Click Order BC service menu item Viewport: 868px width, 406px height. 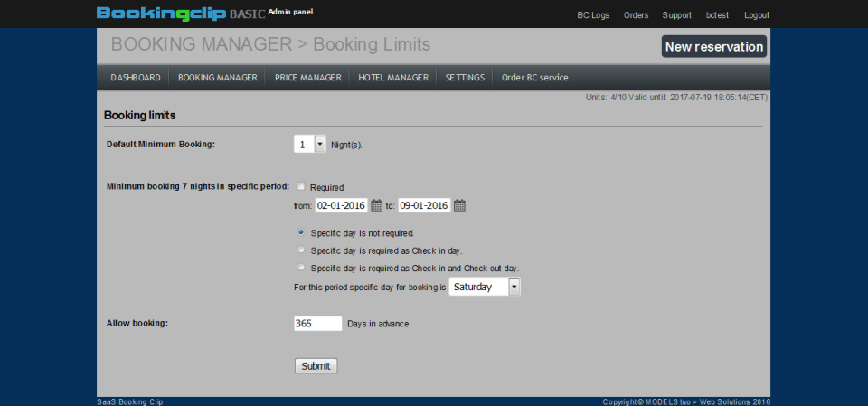(535, 78)
